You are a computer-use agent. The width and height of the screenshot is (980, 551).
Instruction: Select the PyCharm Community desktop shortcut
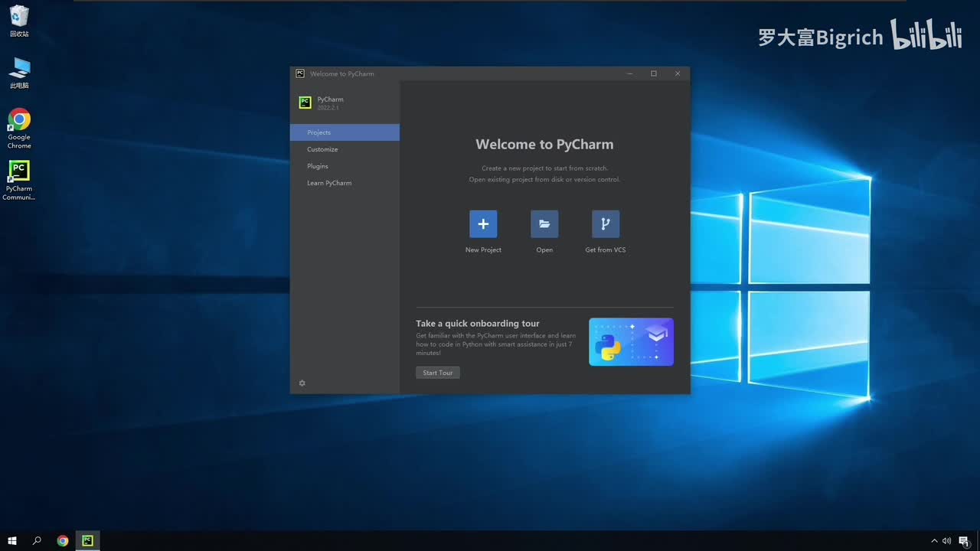pyautogui.click(x=19, y=181)
